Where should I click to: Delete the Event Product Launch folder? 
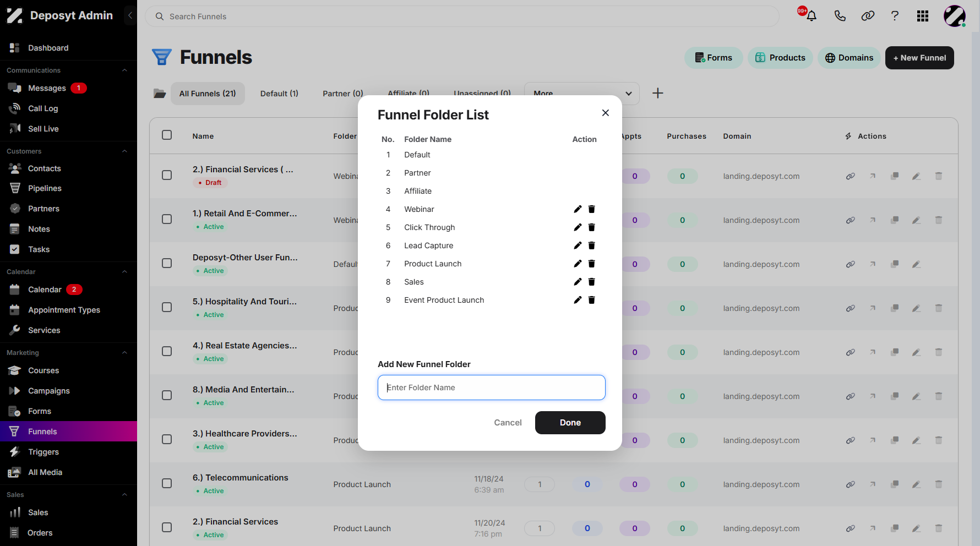click(592, 300)
